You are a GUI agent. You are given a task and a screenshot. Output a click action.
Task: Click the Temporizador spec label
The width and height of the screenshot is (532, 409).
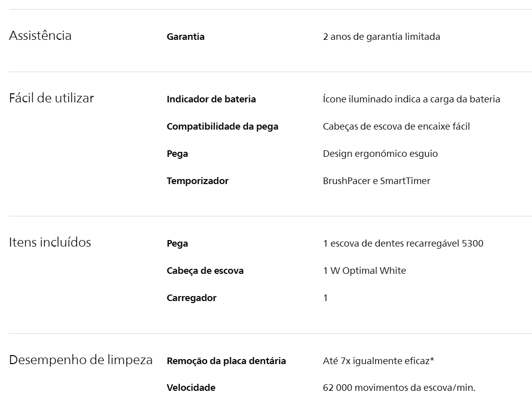coord(197,181)
